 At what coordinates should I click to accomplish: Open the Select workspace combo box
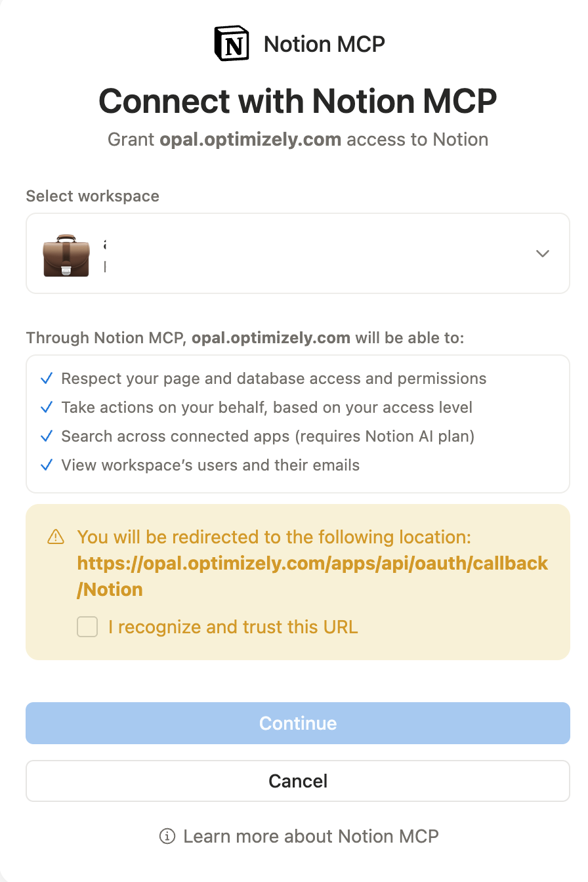(298, 253)
